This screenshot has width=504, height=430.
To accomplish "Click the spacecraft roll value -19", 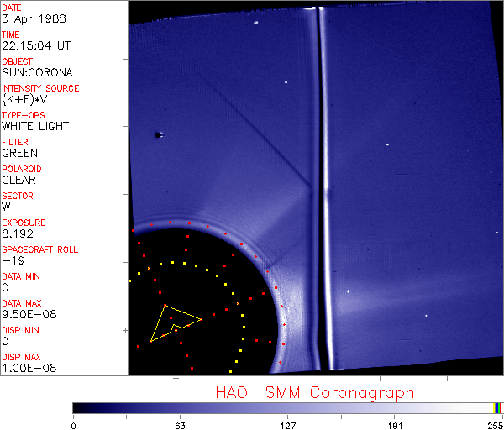I will click(x=13, y=260).
